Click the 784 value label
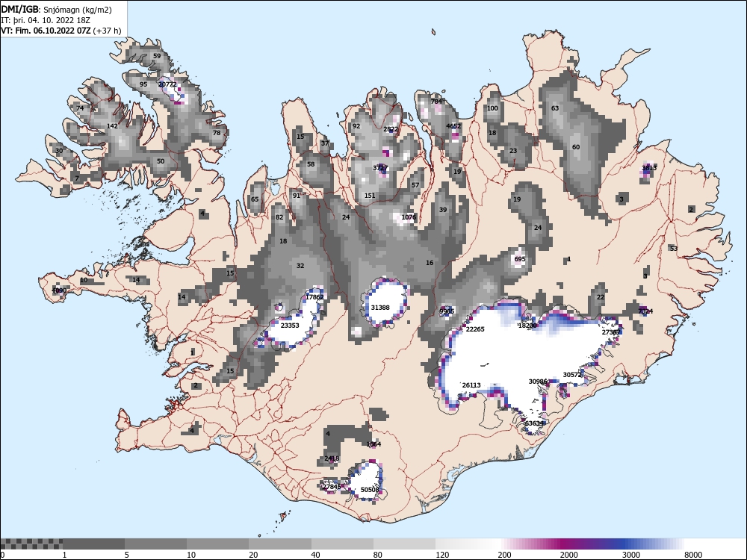This screenshot has width=747, height=560. click(436, 102)
